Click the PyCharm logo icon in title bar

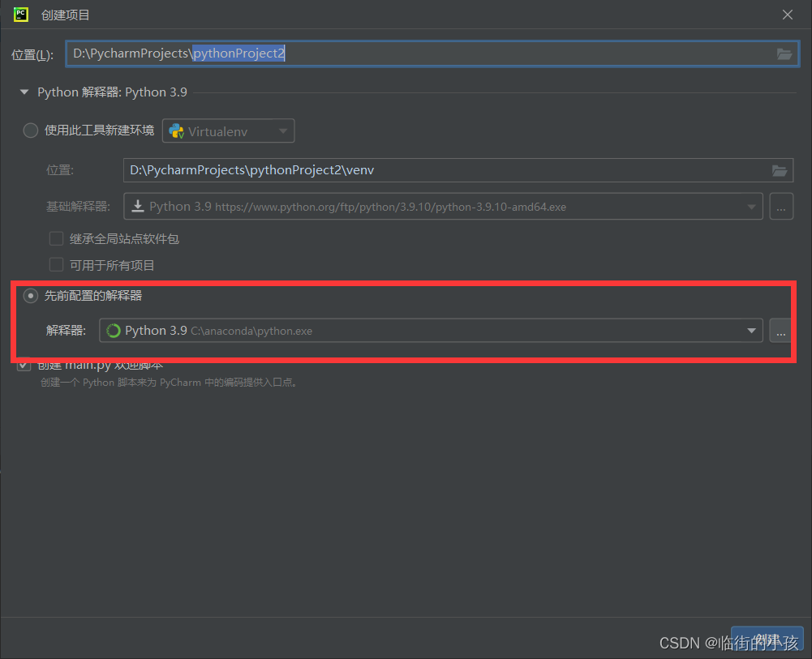coord(21,15)
